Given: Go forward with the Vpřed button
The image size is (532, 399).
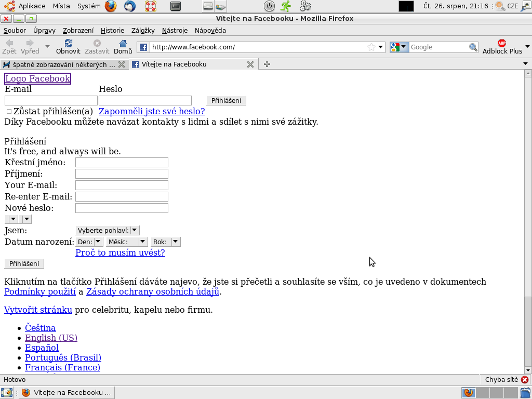Looking at the screenshot, I should [x=30, y=47].
